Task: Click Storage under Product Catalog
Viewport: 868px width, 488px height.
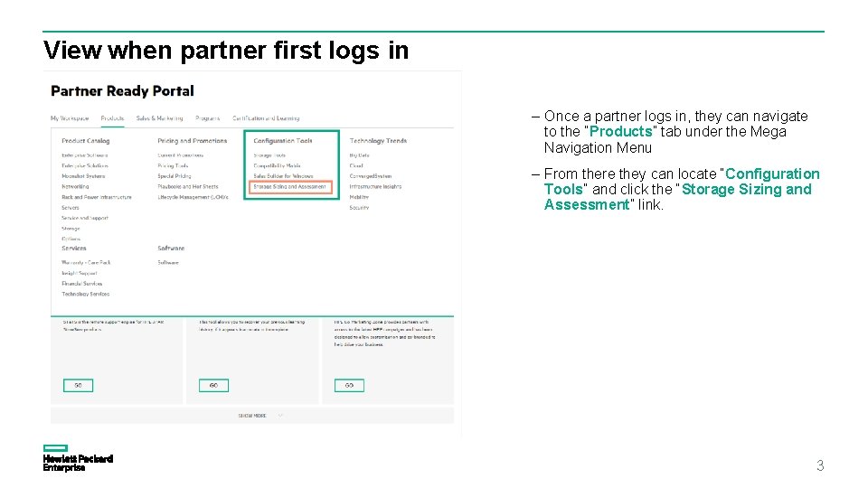Action: tap(71, 229)
